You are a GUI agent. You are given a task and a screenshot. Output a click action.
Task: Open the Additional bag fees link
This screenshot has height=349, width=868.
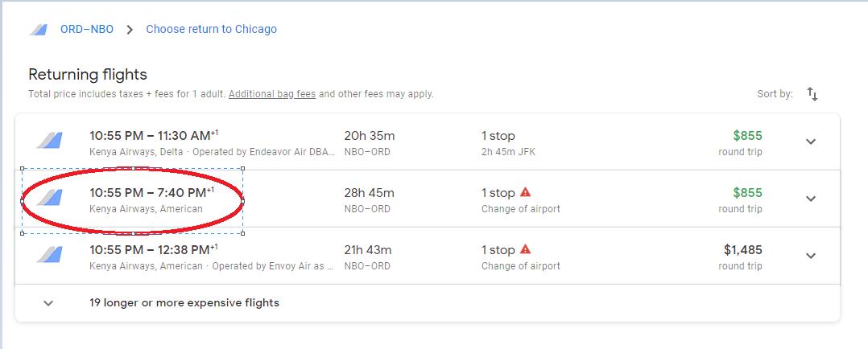pos(272,94)
